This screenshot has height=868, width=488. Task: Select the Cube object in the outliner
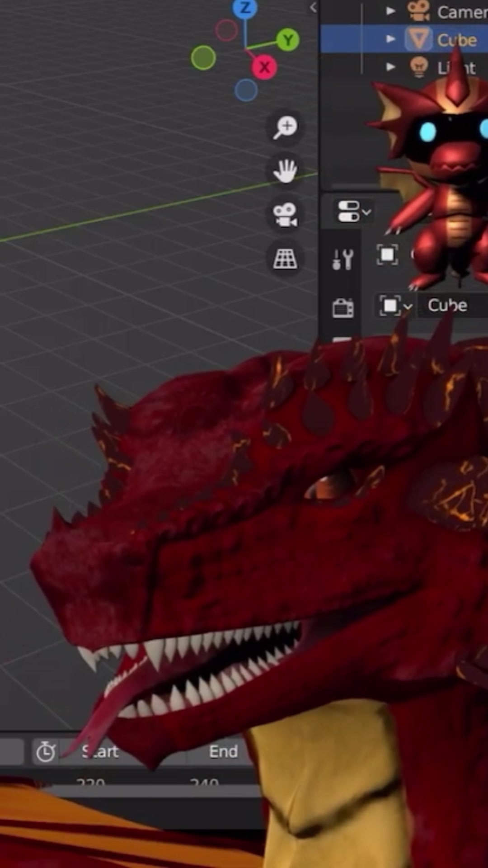[x=457, y=40]
